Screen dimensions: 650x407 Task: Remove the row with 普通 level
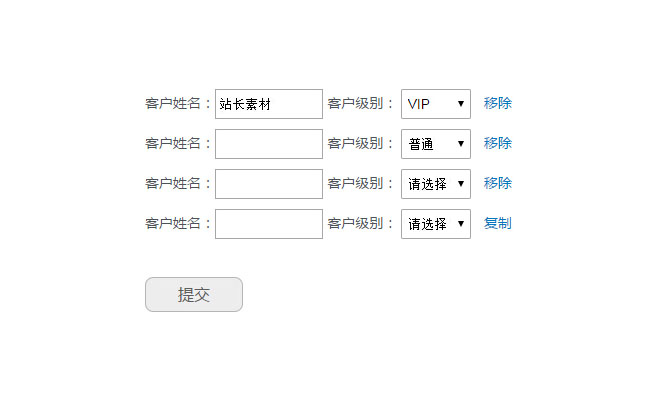coord(498,143)
